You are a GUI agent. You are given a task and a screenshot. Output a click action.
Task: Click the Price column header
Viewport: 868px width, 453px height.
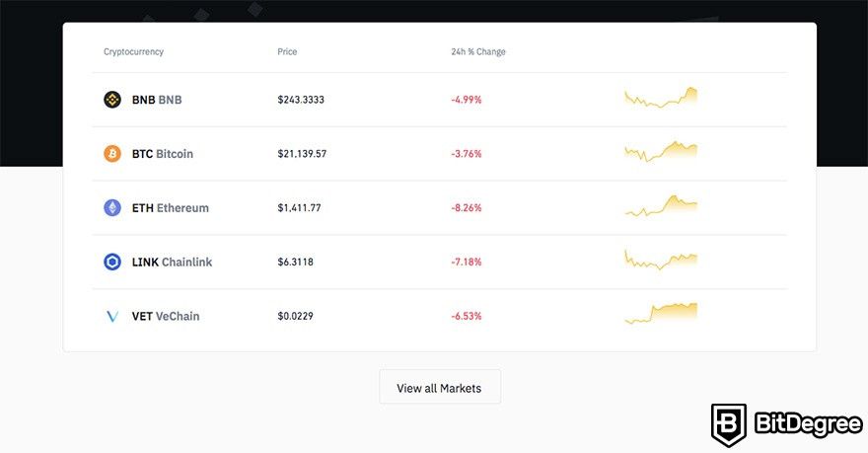[x=287, y=51]
